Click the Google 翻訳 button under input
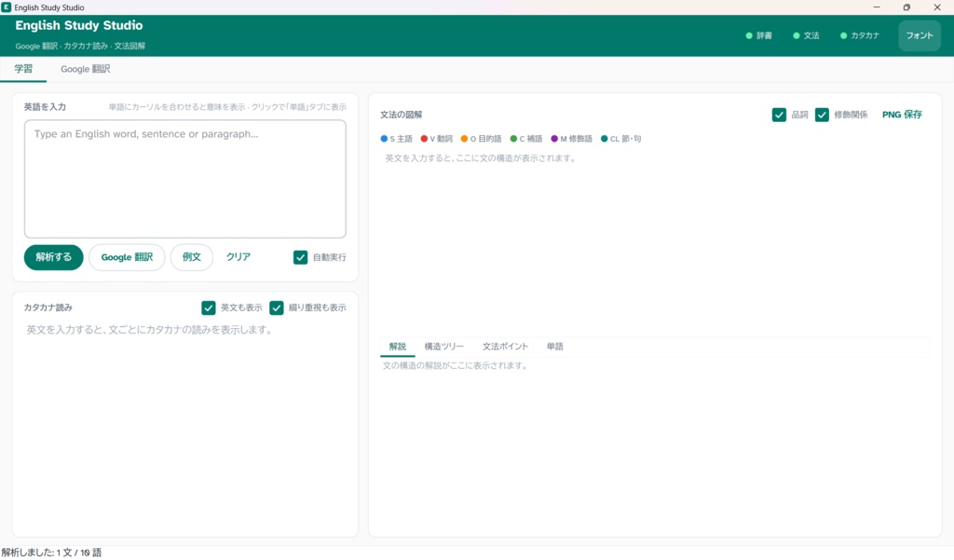The image size is (954, 560). [x=127, y=257]
